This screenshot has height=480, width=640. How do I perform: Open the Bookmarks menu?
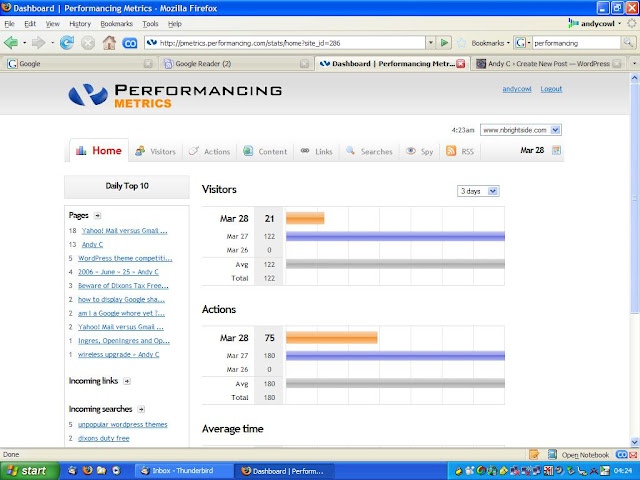pyautogui.click(x=117, y=24)
